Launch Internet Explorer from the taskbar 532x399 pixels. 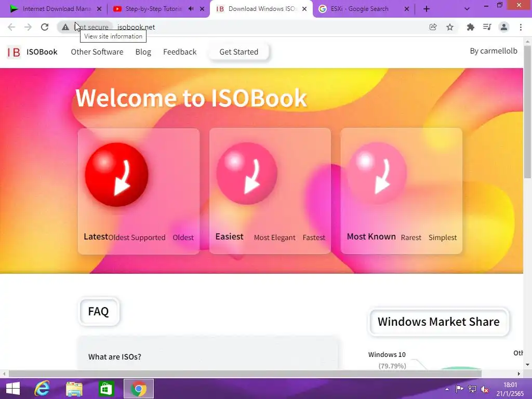(42, 389)
